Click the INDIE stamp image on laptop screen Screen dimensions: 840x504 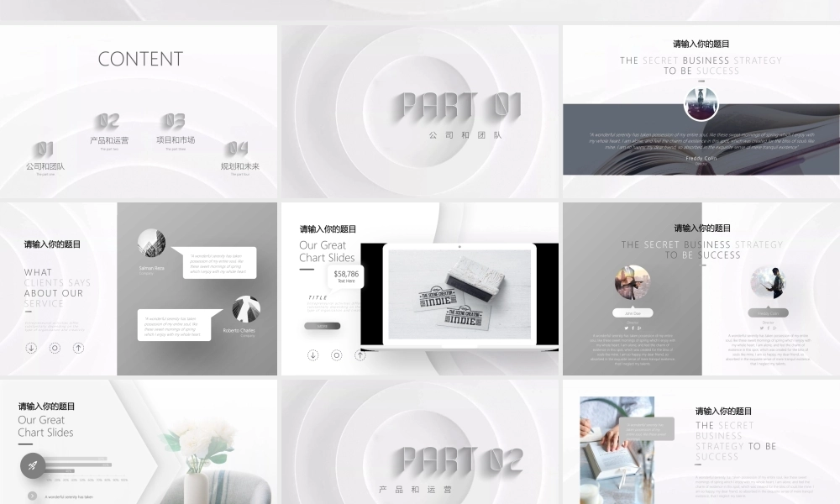pos(459,294)
